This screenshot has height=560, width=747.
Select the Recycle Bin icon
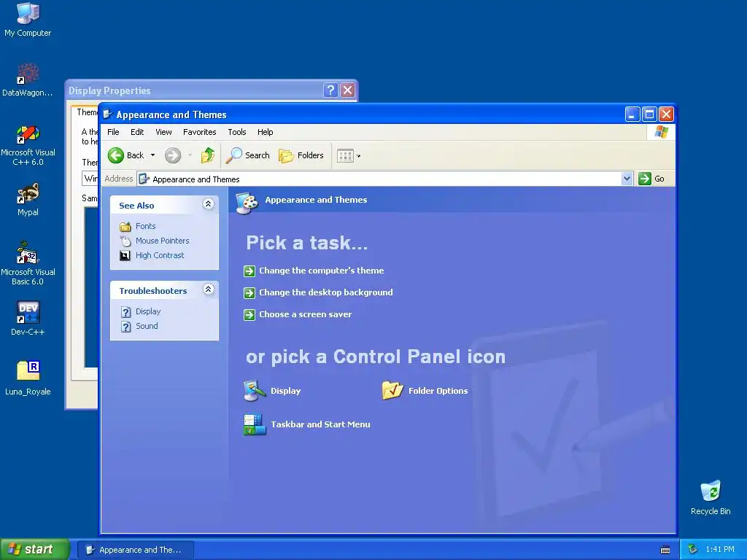pos(711,497)
